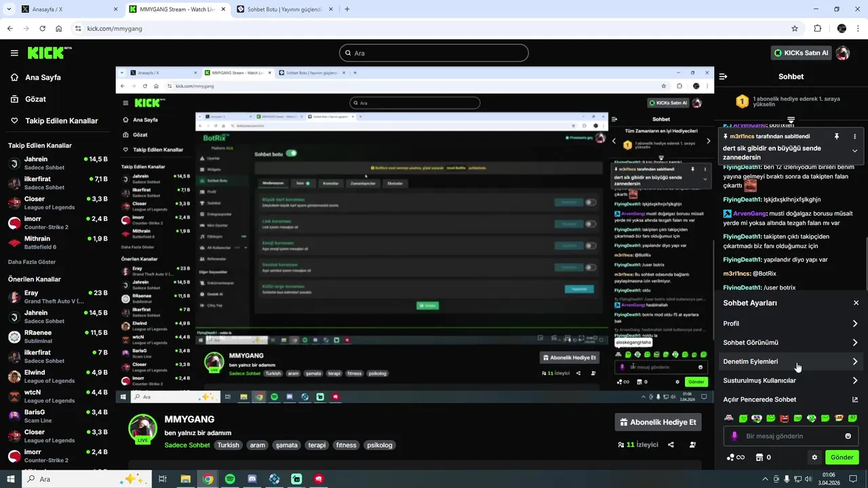
Task: Expand Profil in Sohbet Ayarları
Action: pos(791,323)
